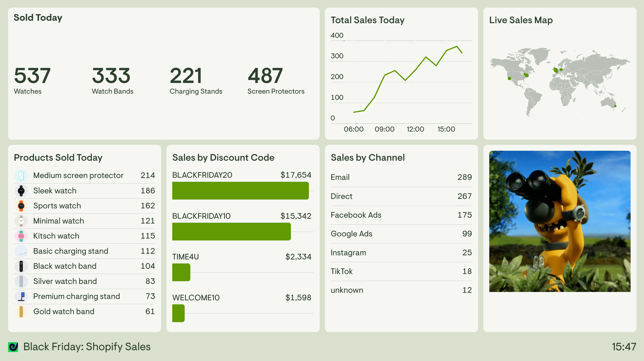Click the Basic charging stand label
This screenshot has height=361, width=644.
point(71,251)
